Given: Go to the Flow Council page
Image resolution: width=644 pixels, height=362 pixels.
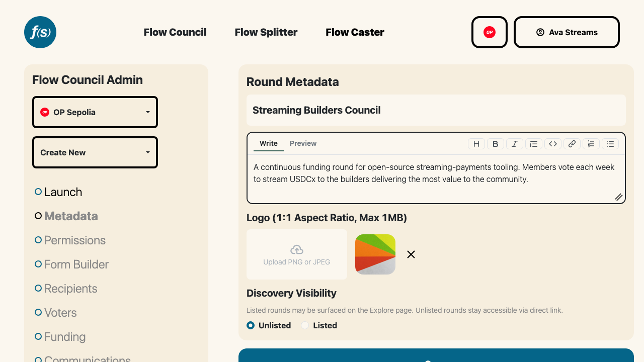Looking at the screenshot, I should pos(175,32).
